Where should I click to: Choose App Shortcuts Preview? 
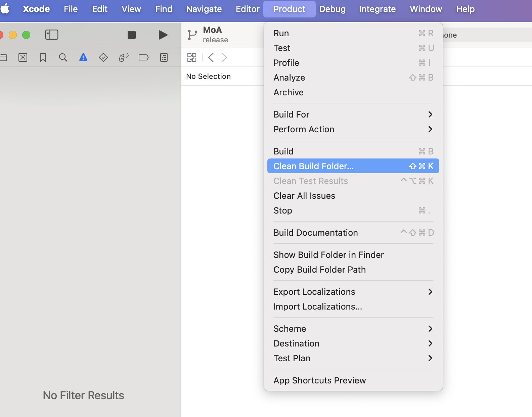(x=353, y=380)
